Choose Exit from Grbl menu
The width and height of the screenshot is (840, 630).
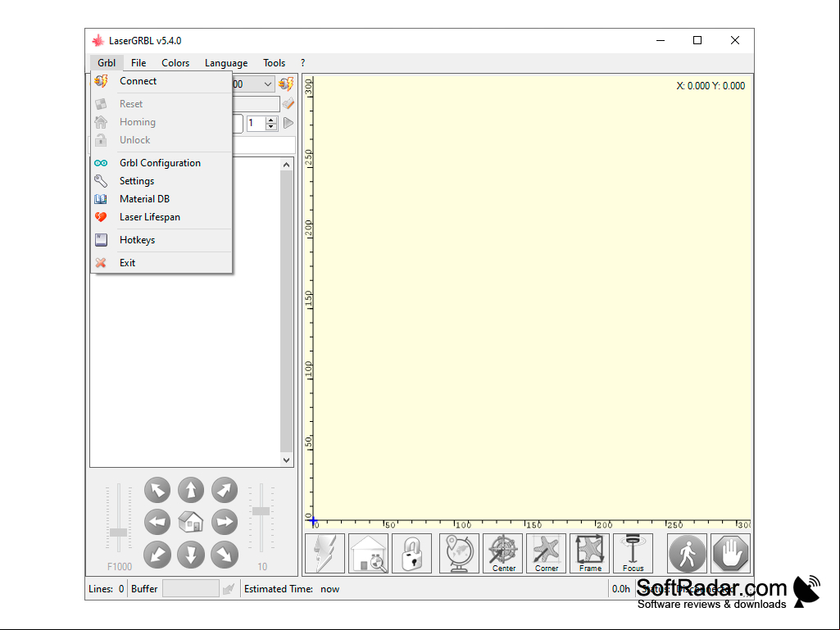point(161,262)
